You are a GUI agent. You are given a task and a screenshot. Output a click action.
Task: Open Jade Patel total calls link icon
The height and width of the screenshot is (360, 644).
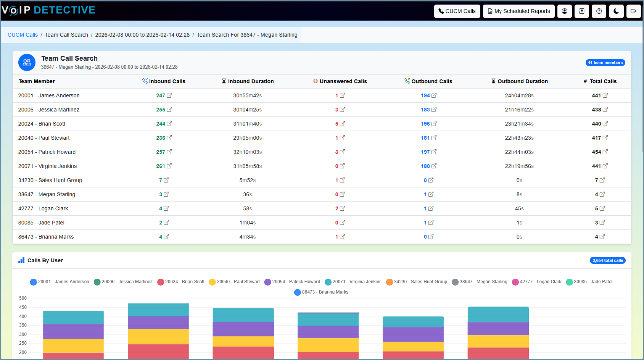pos(602,223)
